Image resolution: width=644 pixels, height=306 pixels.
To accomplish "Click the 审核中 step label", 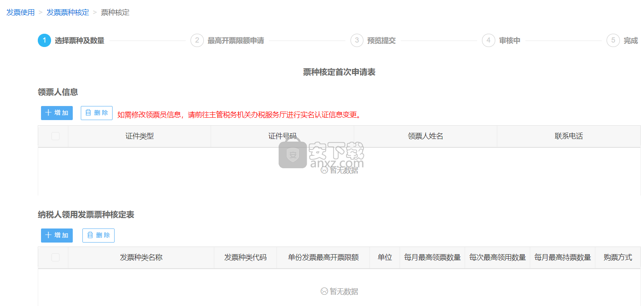I will pos(510,41).
